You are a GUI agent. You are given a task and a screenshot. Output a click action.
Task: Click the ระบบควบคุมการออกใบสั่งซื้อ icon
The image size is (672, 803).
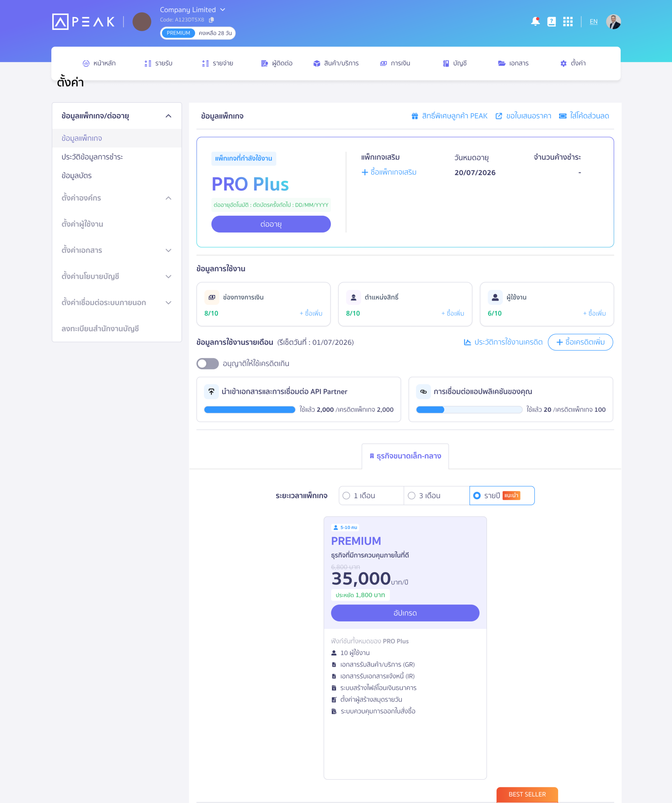tap(334, 711)
